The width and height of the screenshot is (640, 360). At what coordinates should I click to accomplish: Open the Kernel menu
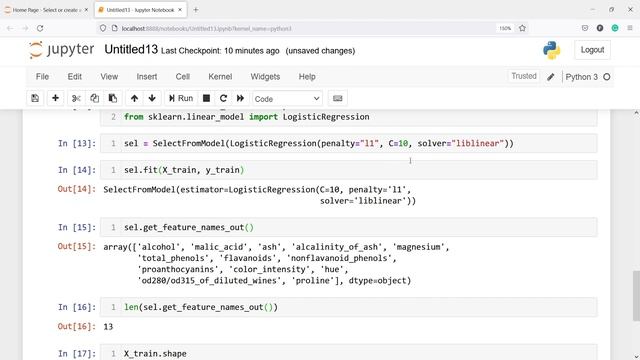click(x=220, y=77)
